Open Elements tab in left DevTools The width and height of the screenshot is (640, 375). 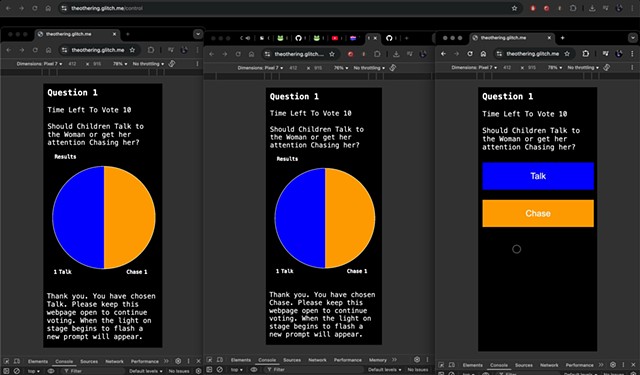click(x=38, y=362)
